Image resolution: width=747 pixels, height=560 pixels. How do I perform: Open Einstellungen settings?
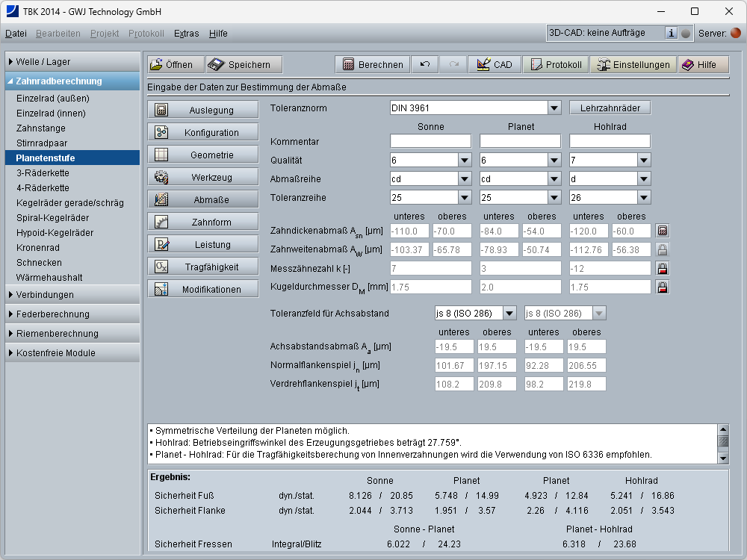(x=633, y=65)
